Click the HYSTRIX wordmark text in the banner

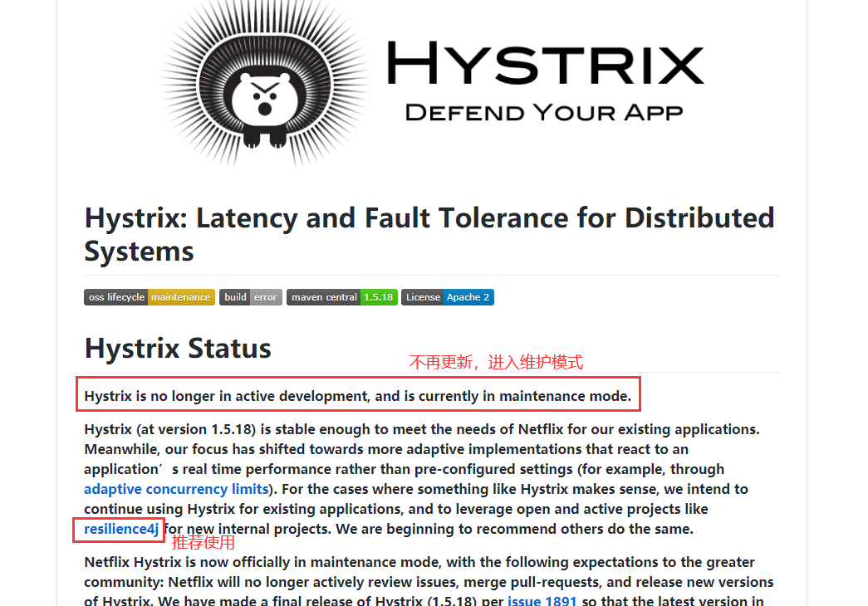[x=545, y=62]
